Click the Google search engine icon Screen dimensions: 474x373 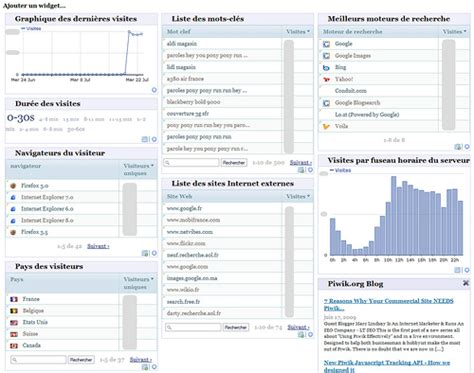[x=327, y=44]
